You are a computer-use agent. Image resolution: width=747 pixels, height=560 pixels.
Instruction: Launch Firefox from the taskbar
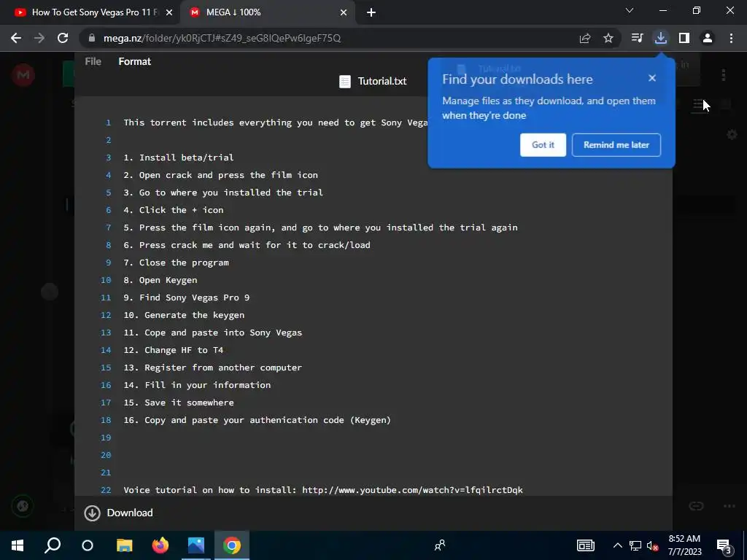point(160,545)
